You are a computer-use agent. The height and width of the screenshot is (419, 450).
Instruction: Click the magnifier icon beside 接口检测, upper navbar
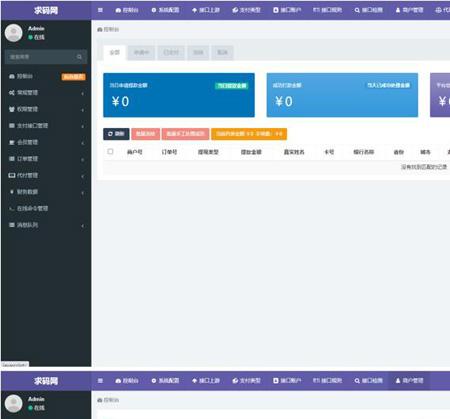[357, 10]
